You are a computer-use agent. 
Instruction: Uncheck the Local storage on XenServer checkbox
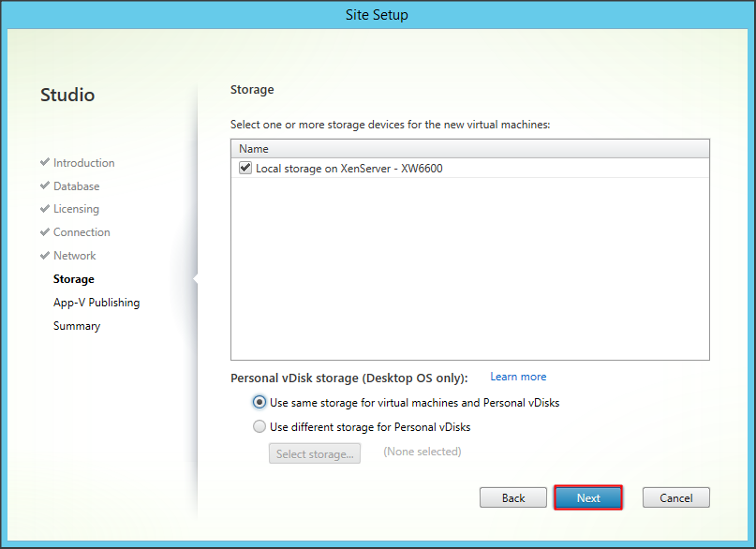click(x=245, y=168)
